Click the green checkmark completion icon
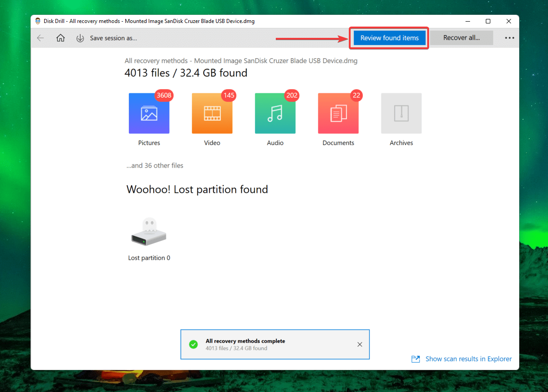 pyautogui.click(x=193, y=345)
